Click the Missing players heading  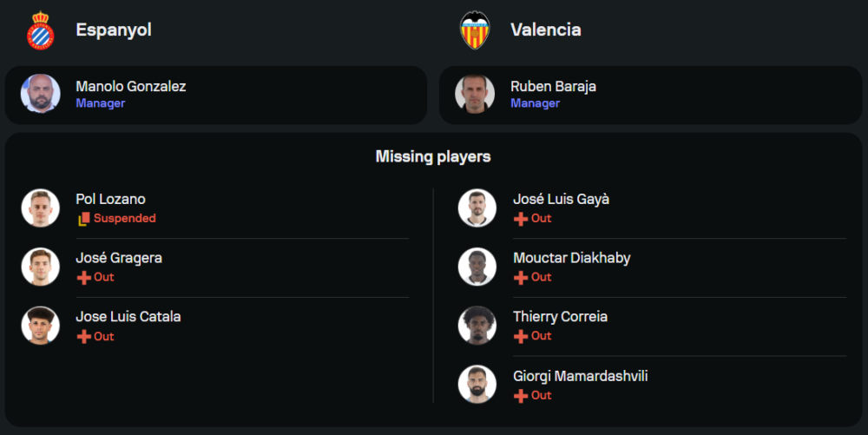433,156
